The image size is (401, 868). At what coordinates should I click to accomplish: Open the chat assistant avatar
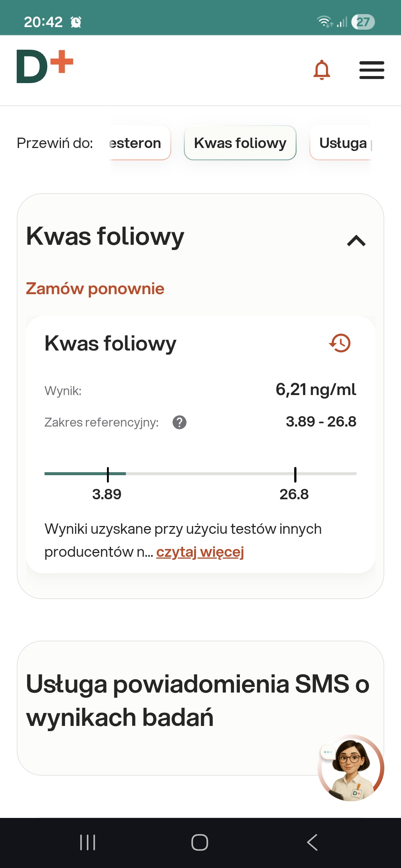tap(351, 768)
